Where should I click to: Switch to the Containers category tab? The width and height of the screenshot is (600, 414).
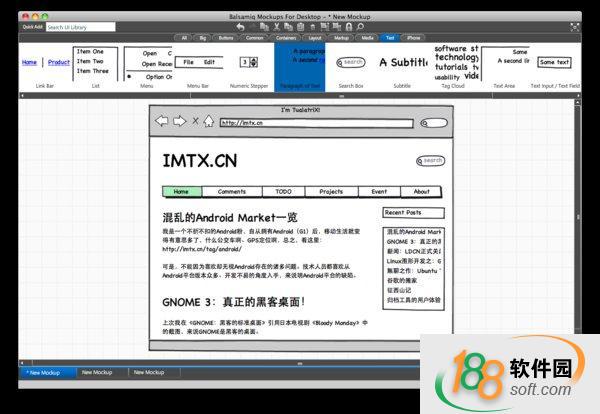(285, 37)
